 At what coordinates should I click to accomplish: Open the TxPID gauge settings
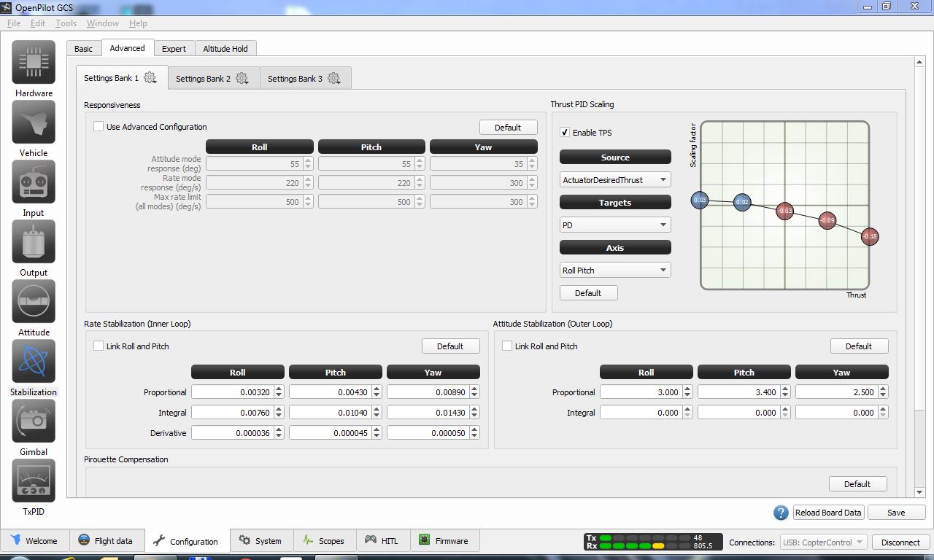click(34, 481)
